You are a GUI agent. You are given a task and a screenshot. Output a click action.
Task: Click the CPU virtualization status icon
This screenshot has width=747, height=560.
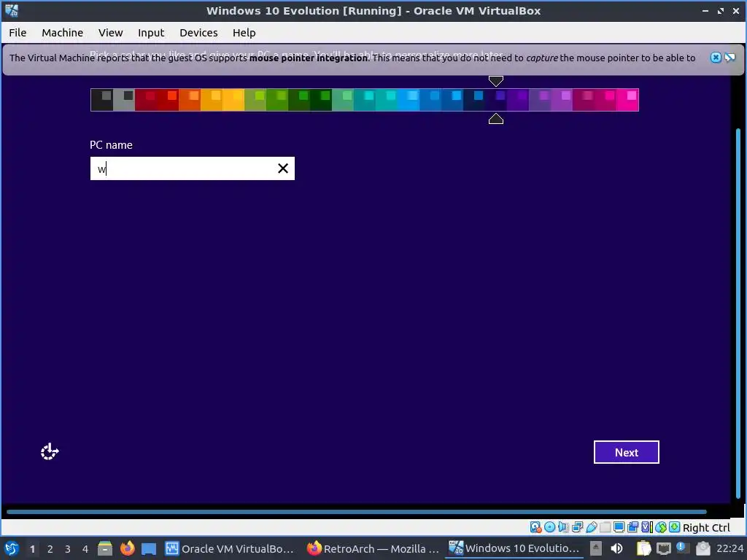tap(647, 527)
